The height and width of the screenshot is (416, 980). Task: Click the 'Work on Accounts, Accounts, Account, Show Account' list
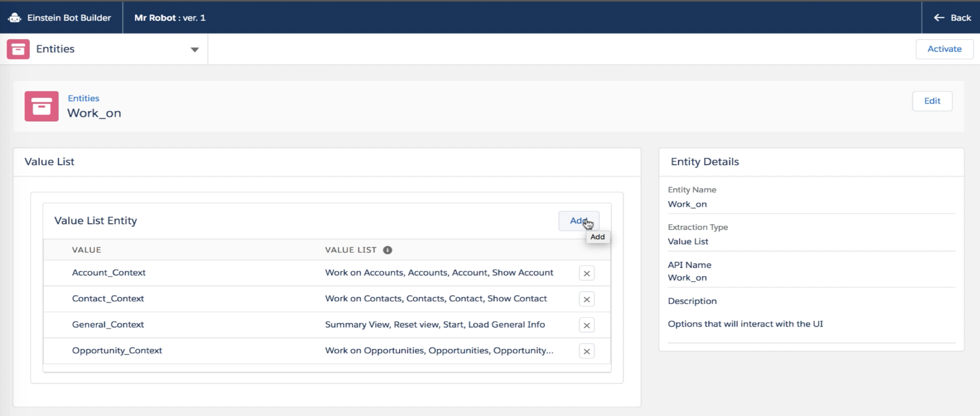tap(439, 272)
